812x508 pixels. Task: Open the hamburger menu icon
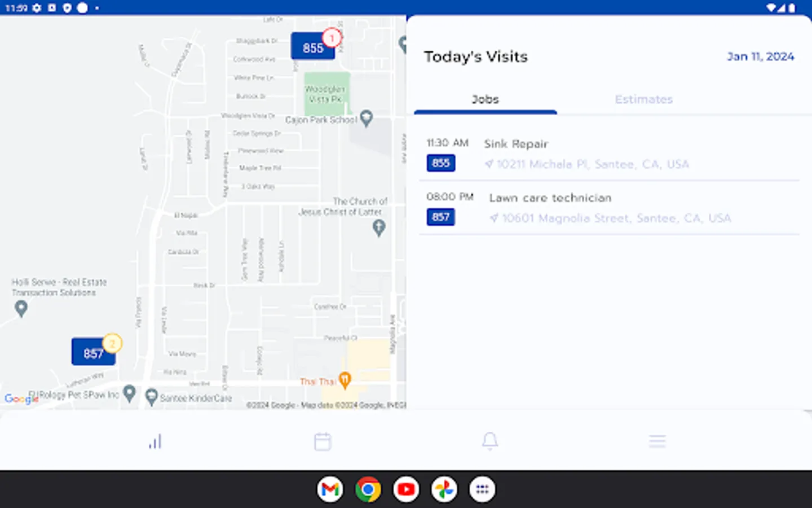[657, 441]
